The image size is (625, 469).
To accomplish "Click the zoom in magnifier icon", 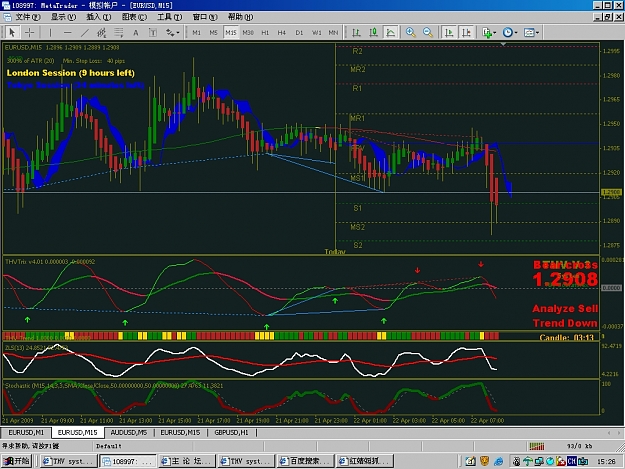I will tap(410, 32).
